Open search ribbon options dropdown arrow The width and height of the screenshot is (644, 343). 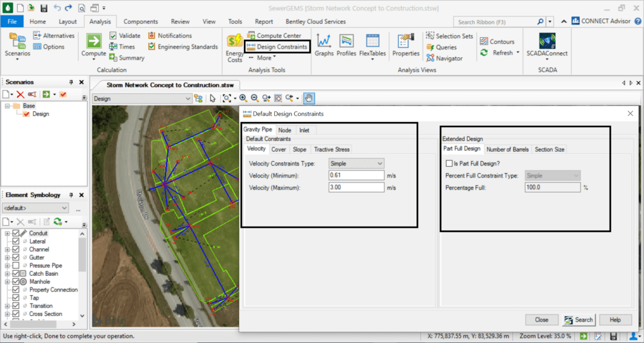coord(550,22)
